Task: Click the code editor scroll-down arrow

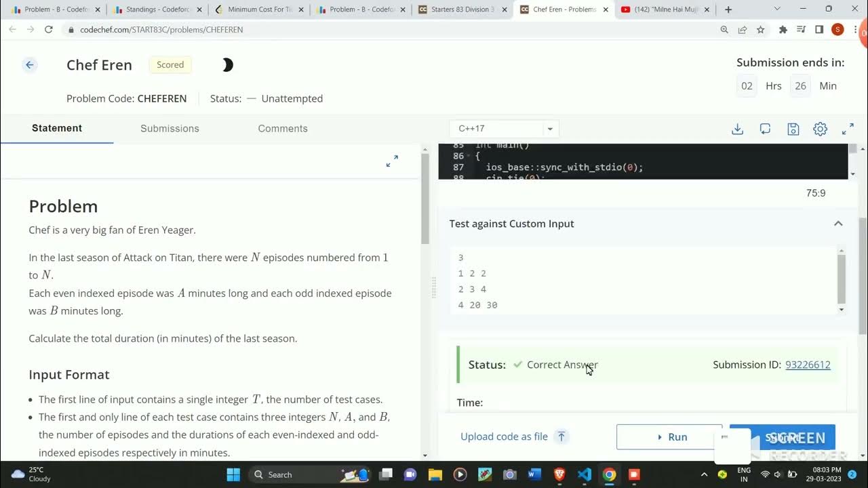Action: tap(853, 174)
